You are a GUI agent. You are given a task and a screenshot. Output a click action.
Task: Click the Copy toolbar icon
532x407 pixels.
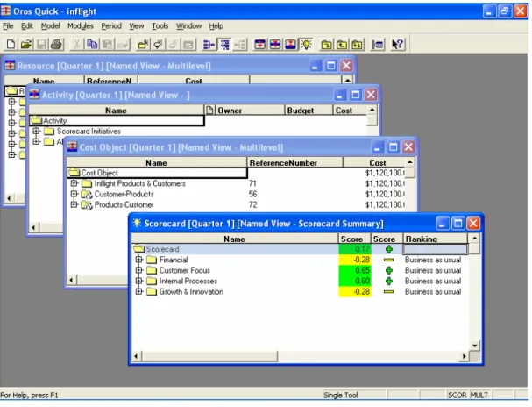point(92,44)
